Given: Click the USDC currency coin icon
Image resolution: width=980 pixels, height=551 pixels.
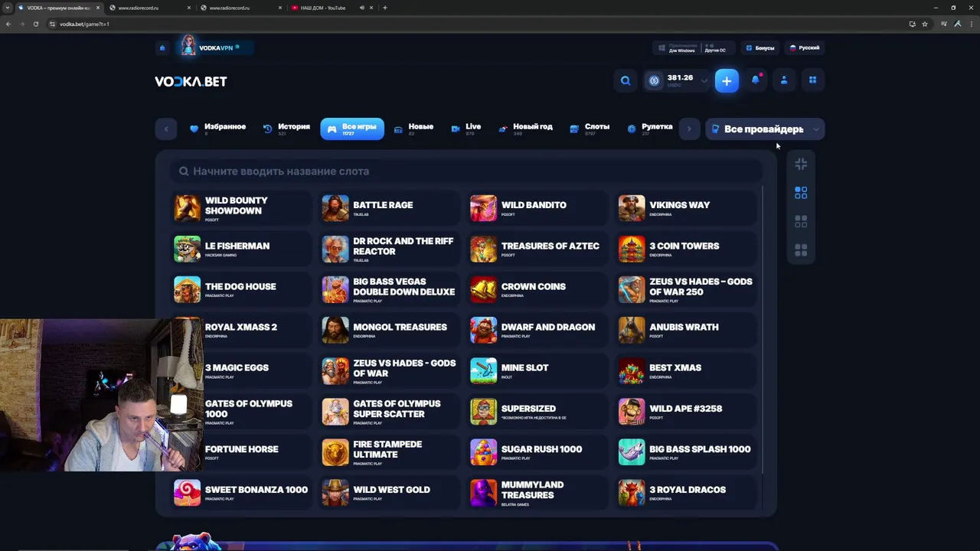Looking at the screenshot, I should coord(654,80).
